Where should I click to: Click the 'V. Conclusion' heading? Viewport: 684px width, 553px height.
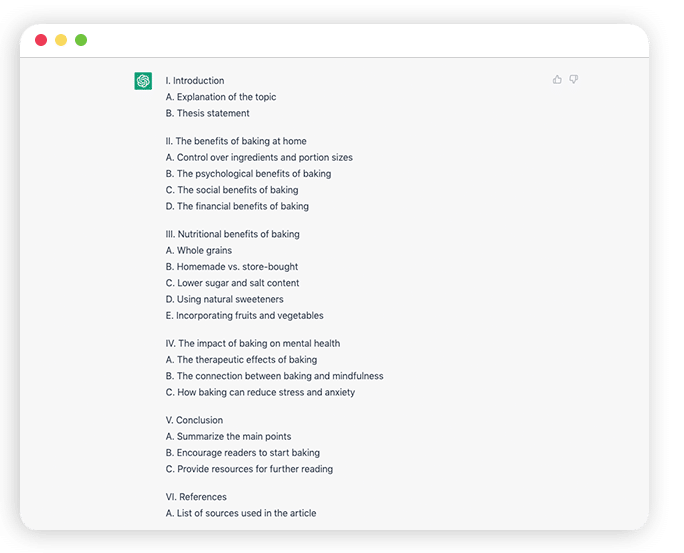pos(194,420)
